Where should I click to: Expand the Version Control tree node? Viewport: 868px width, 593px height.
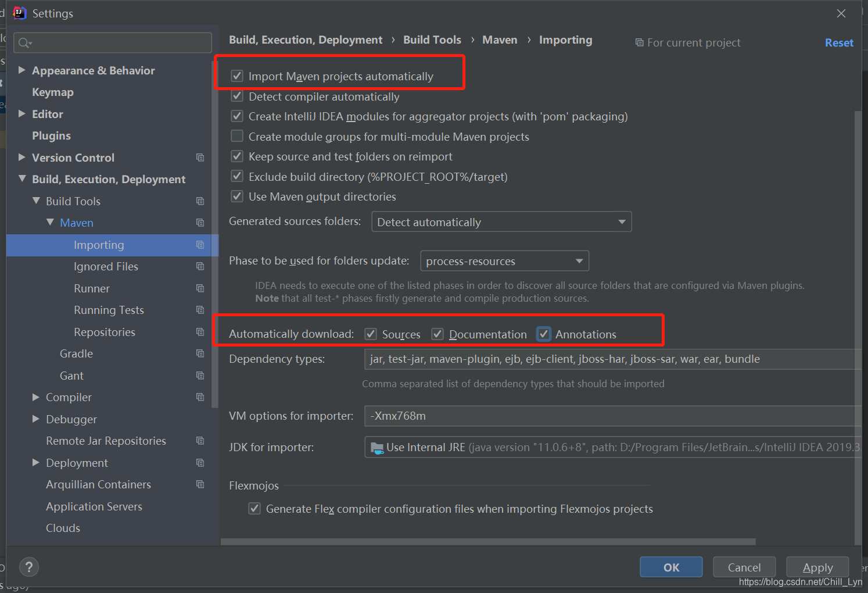[22, 158]
